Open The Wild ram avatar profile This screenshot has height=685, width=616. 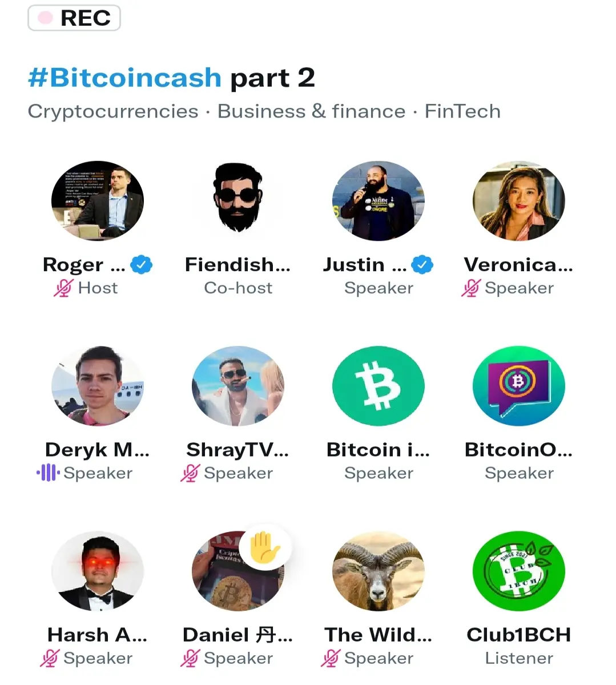pos(379,571)
